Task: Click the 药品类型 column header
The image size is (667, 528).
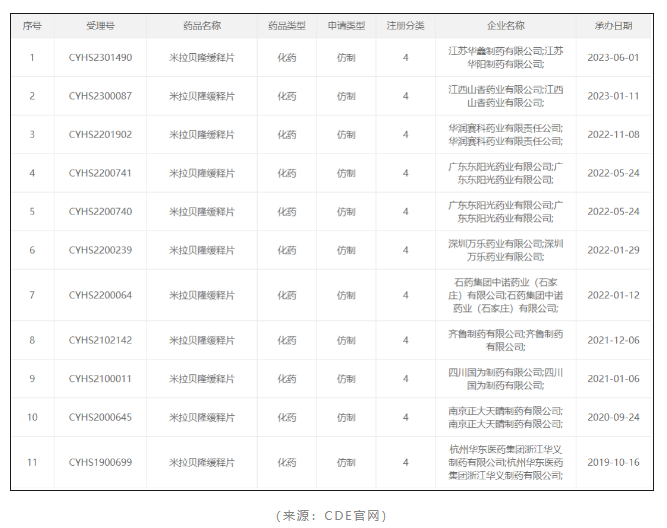Action: [x=287, y=26]
